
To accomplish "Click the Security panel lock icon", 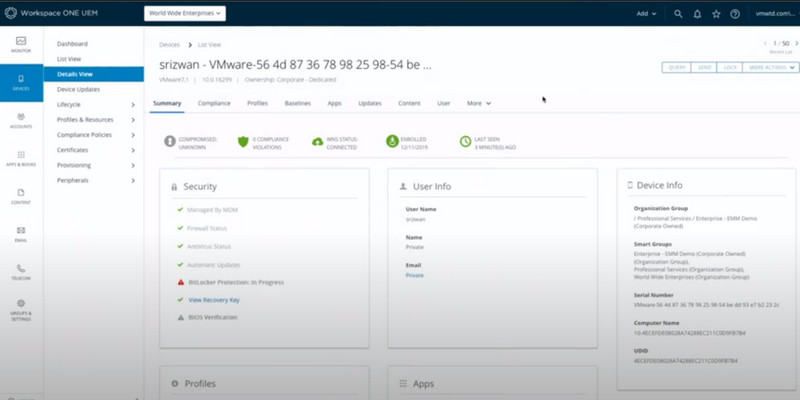I will [174, 187].
